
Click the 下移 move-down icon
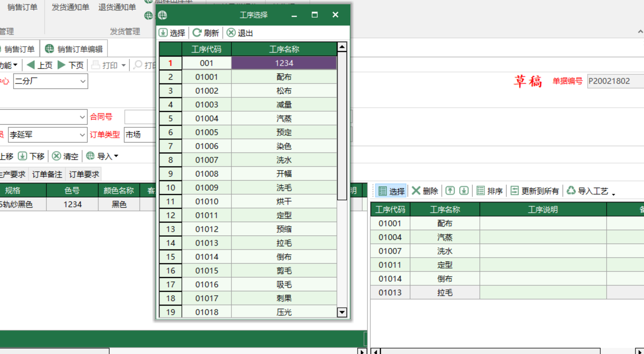tap(22, 156)
